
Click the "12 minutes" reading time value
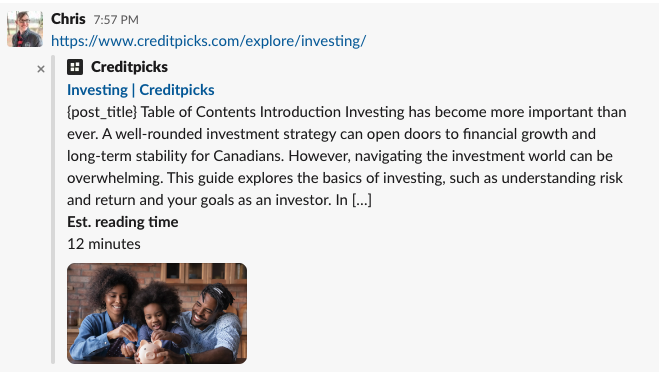[x=104, y=244]
